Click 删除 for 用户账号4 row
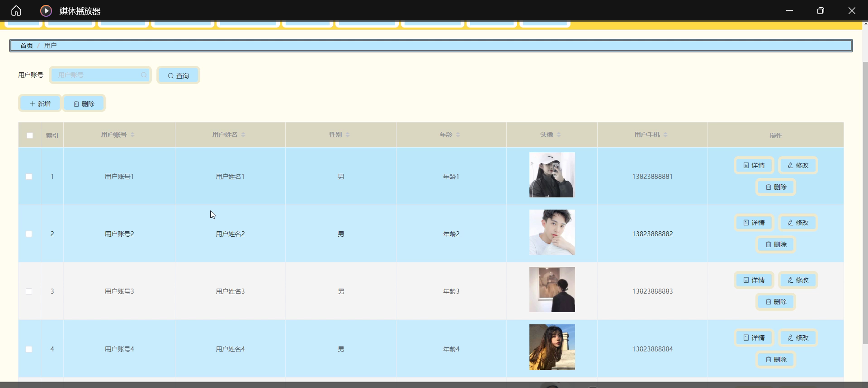868x388 pixels. [x=776, y=360]
